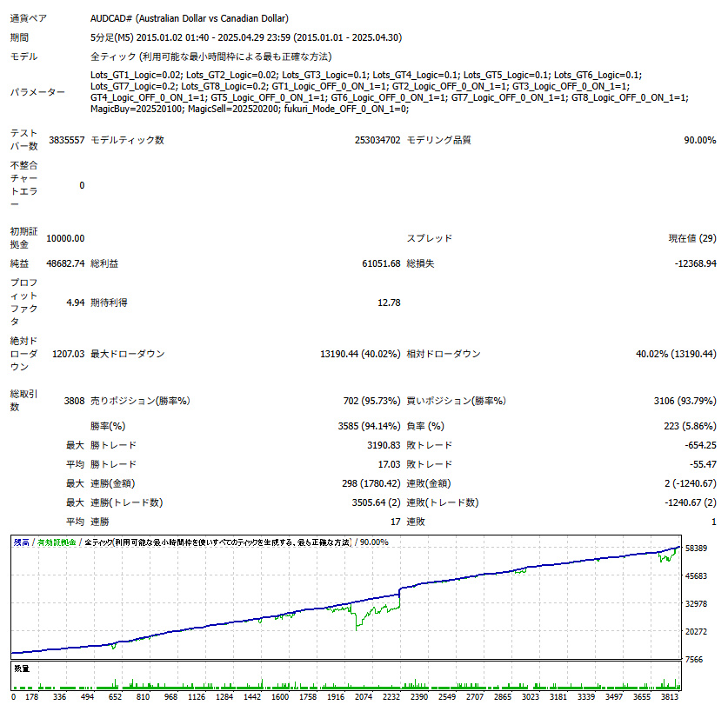Screen dimensions: 728x705
Task: Click the 期待利得 label
Action: click(109, 303)
